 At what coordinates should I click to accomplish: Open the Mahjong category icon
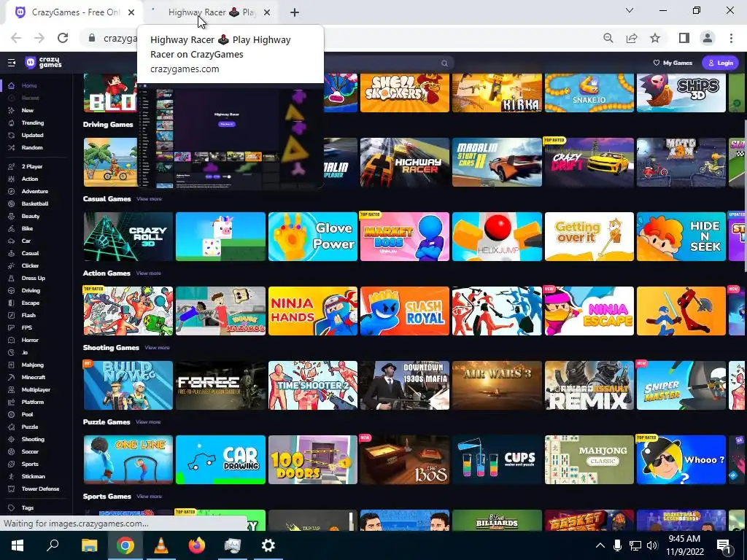(12, 365)
